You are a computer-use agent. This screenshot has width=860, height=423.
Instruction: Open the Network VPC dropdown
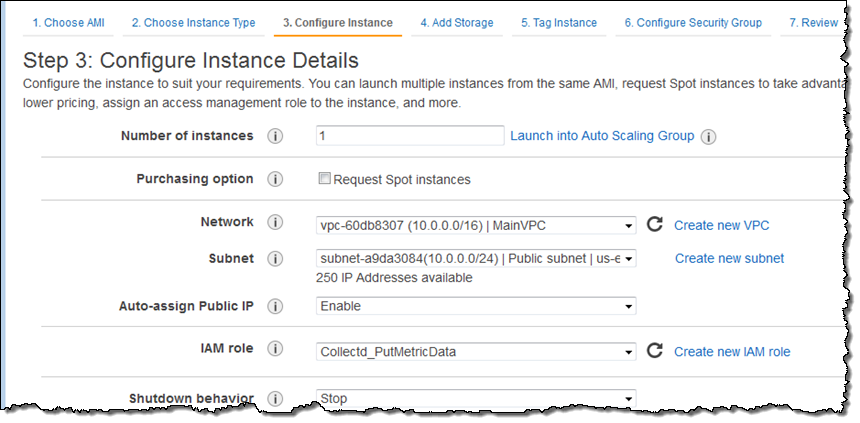click(x=476, y=225)
